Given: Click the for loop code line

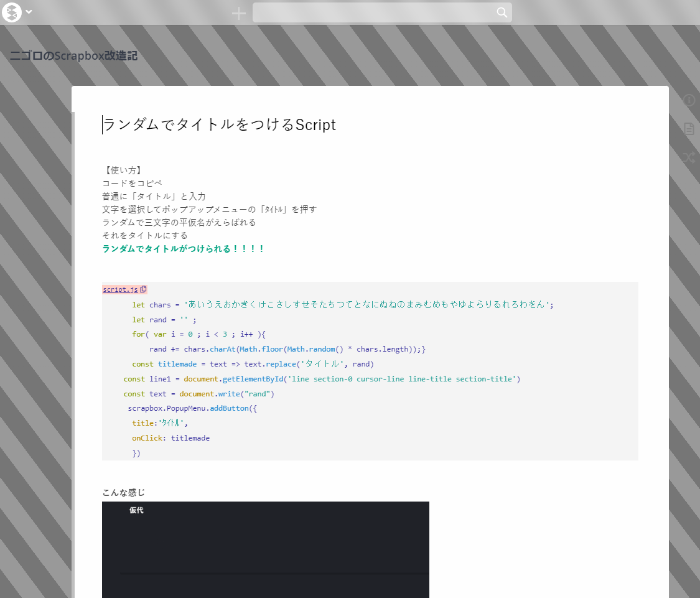Looking at the screenshot, I should [x=198, y=334].
